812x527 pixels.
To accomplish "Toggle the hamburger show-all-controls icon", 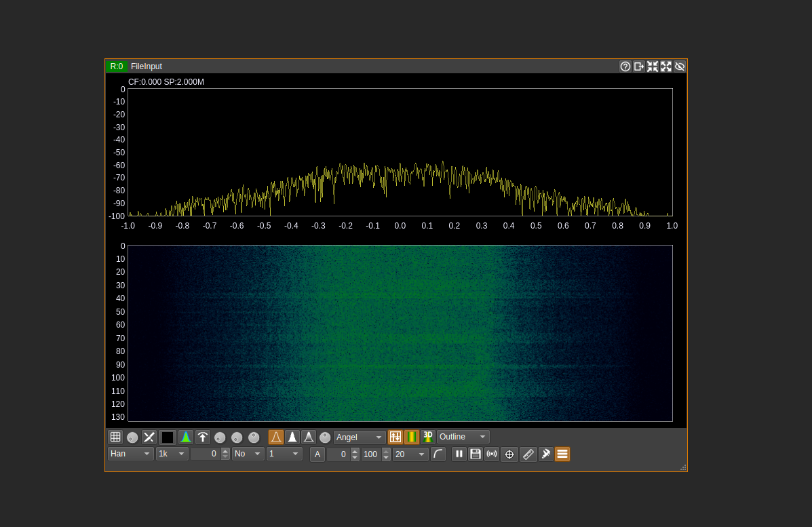I will tap(562, 454).
